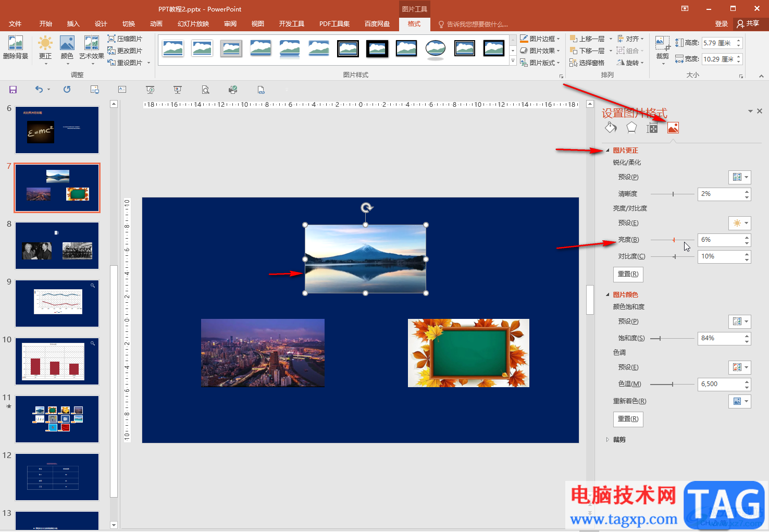Image resolution: width=769 pixels, height=532 pixels.
Task: Collapse the ribbon with the arrow
Action: (x=761, y=76)
